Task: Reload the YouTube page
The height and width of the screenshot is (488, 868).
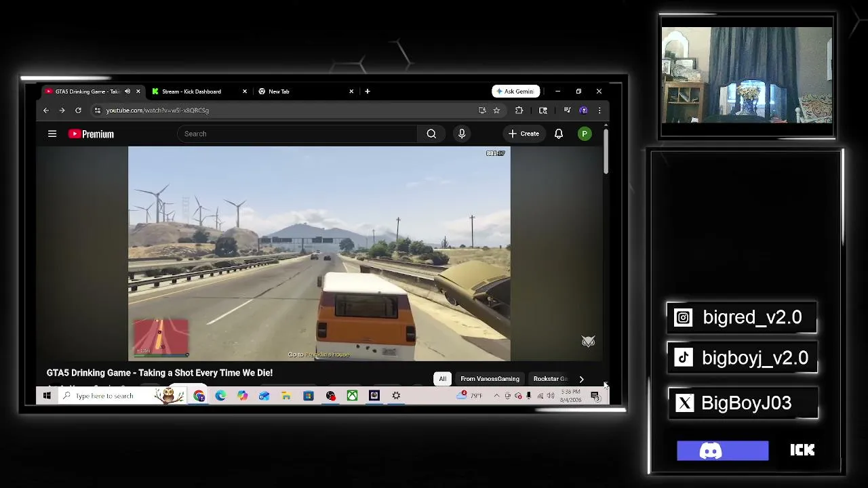Action: pos(78,110)
